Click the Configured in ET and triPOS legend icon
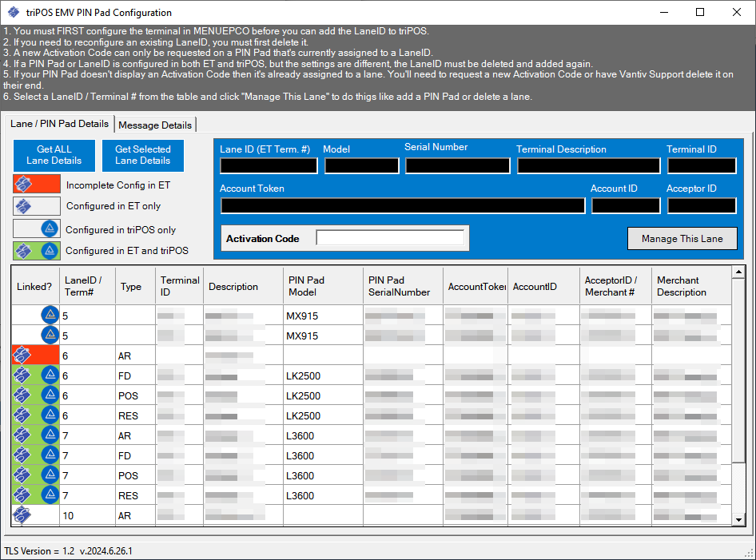This screenshot has height=560, width=756. click(37, 251)
